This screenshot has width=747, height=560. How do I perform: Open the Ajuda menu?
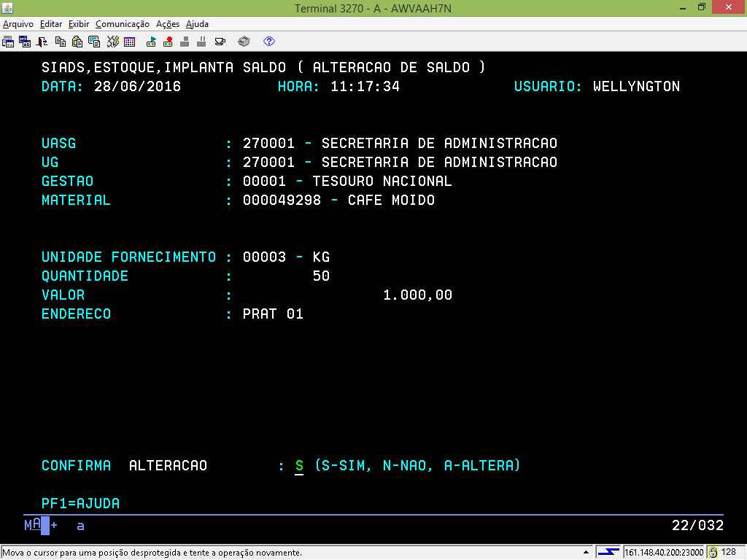[197, 24]
